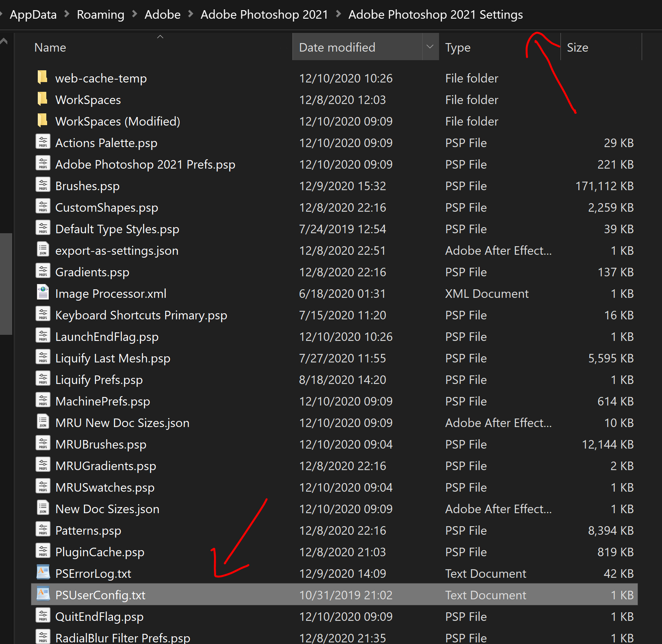This screenshot has width=662, height=644.
Task: Click the navigation pane scrollbar thumb
Action: pos(6,284)
